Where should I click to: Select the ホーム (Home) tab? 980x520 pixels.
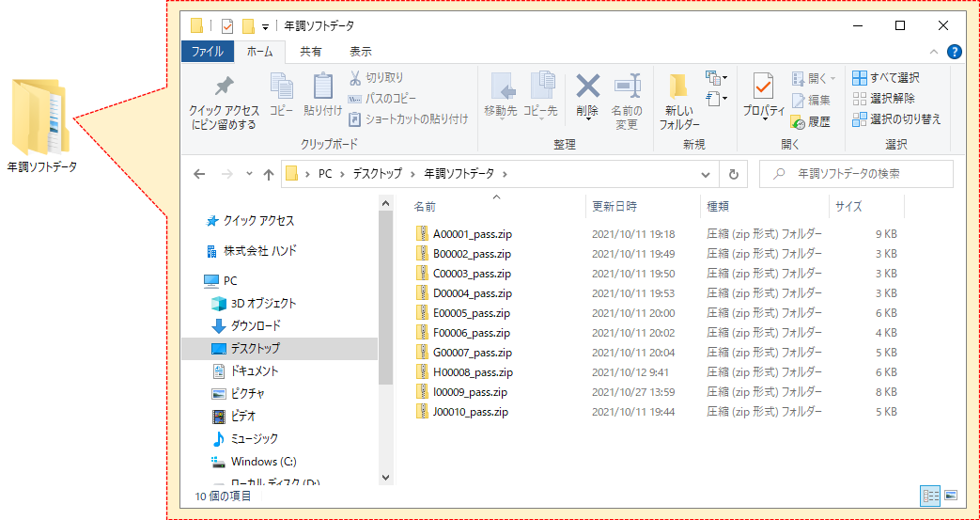[x=260, y=52]
